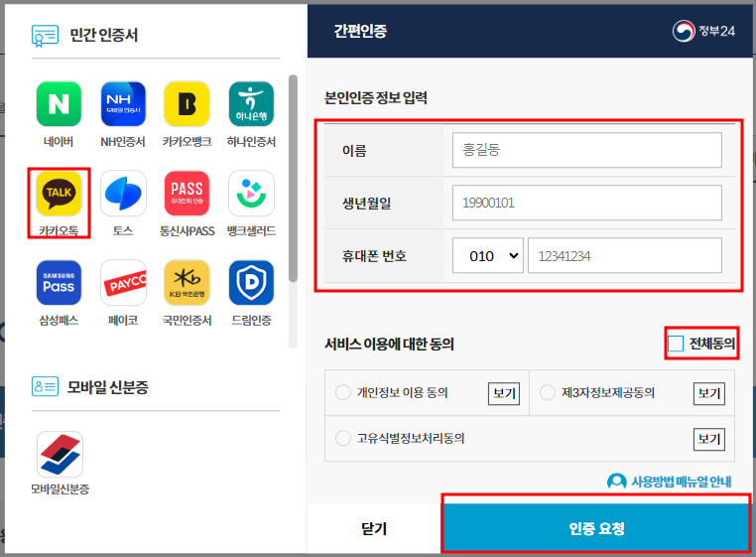Choose the Toss (토스) icon
Viewport: 756px width, 557px height.
123,194
